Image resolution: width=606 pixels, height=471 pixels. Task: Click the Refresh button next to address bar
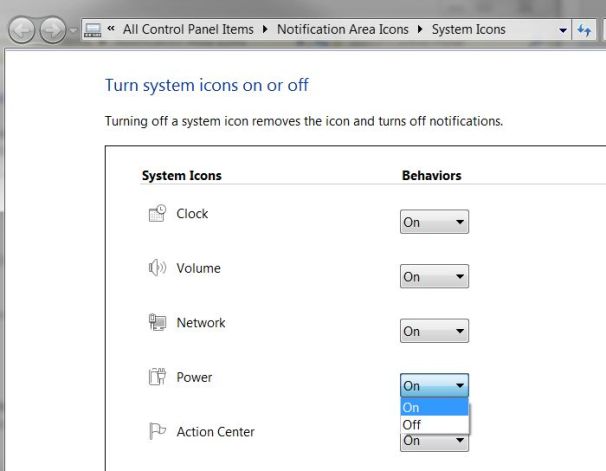click(584, 30)
